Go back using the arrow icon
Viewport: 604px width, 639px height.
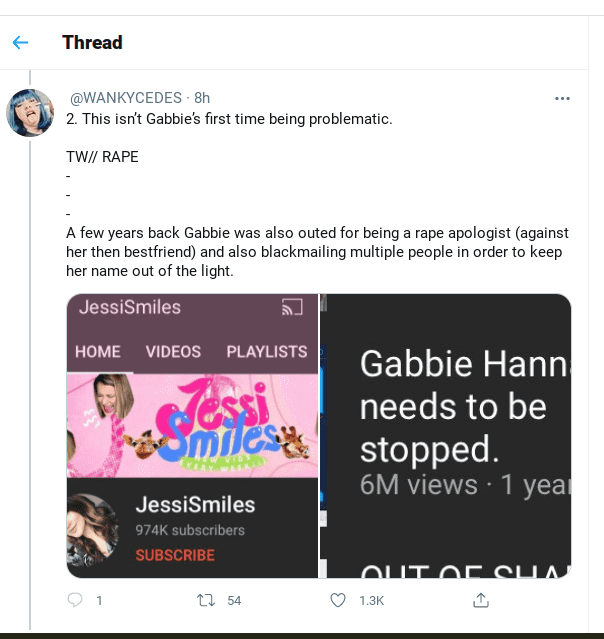(x=20, y=43)
